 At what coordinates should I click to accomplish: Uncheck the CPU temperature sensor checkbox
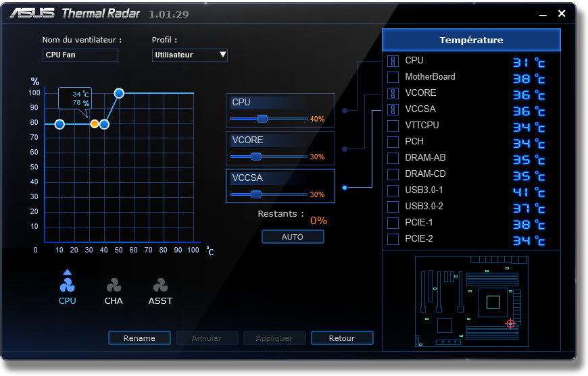[393, 61]
